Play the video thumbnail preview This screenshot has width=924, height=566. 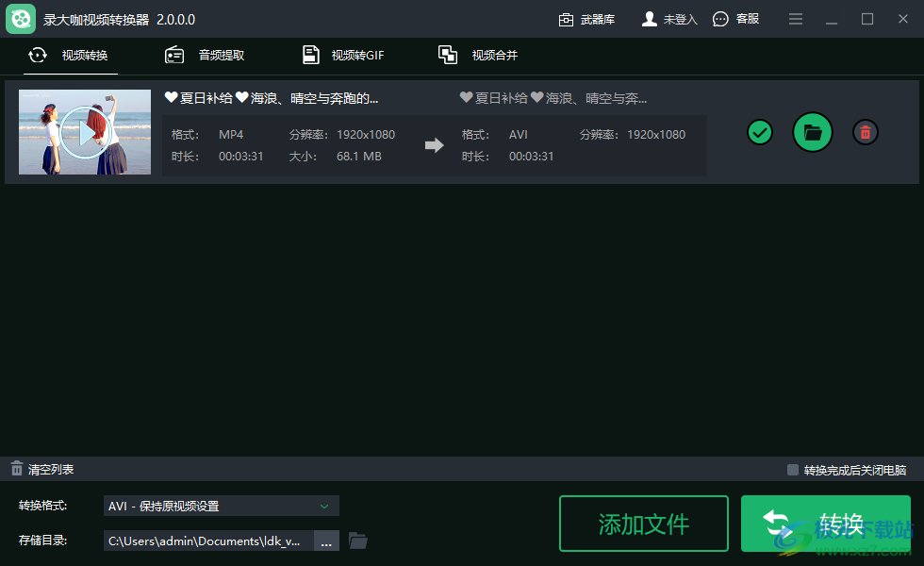click(x=84, y=132)
